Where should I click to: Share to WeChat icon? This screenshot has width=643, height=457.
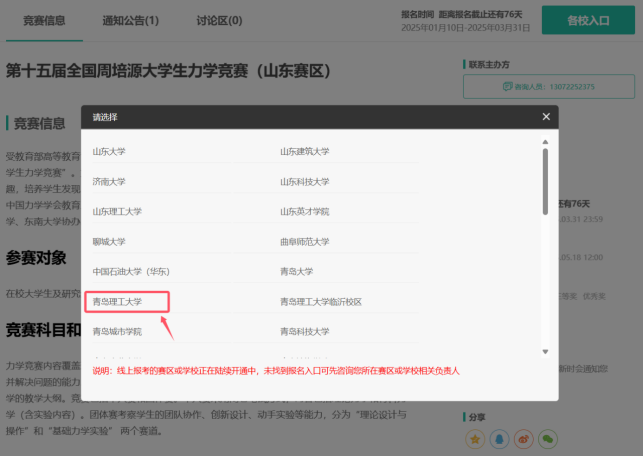(547, 439)
